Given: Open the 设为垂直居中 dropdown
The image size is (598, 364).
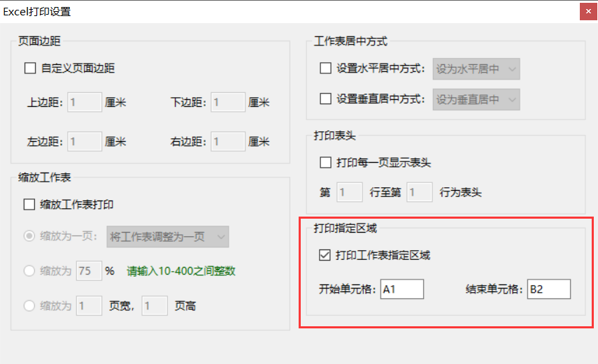Looking at the screenshot, I should pyautogui.click(x=476, y=99).
